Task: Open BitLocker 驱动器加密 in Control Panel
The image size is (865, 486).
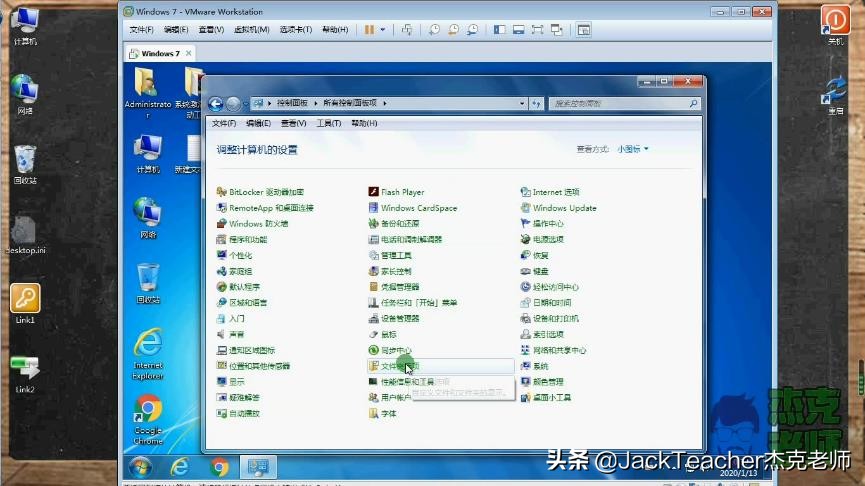Action: (x=260, y=192)
